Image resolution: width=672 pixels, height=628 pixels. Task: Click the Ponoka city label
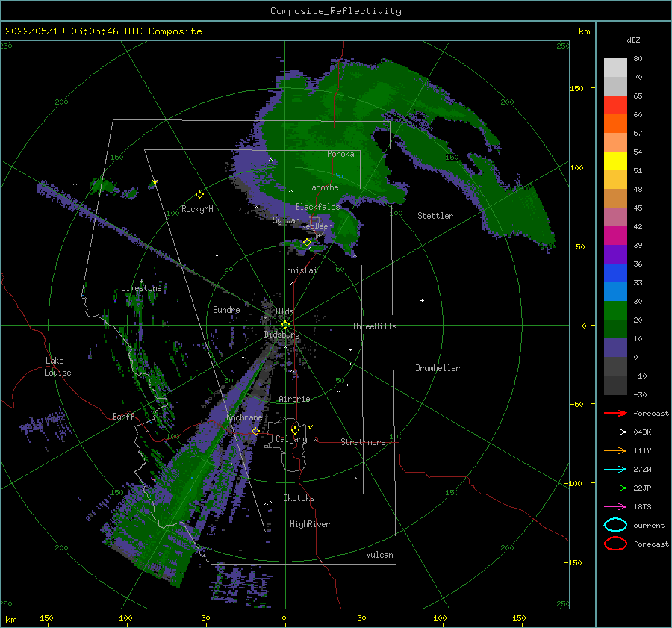click(x=340, y=154)
